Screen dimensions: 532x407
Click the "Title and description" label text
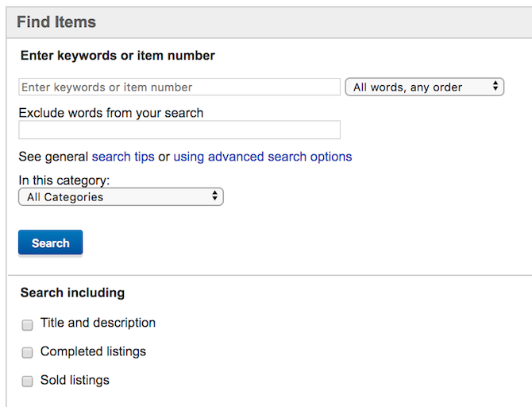[98, 323]
